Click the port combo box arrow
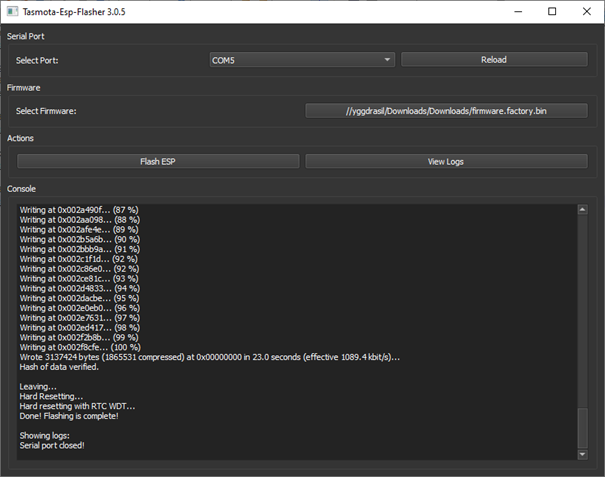Image resolution: width=605 pixels, height=477 pixels. (387, 60)
